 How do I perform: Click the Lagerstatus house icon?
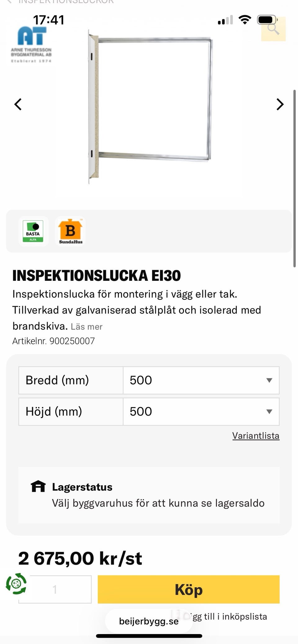point(38,487)
